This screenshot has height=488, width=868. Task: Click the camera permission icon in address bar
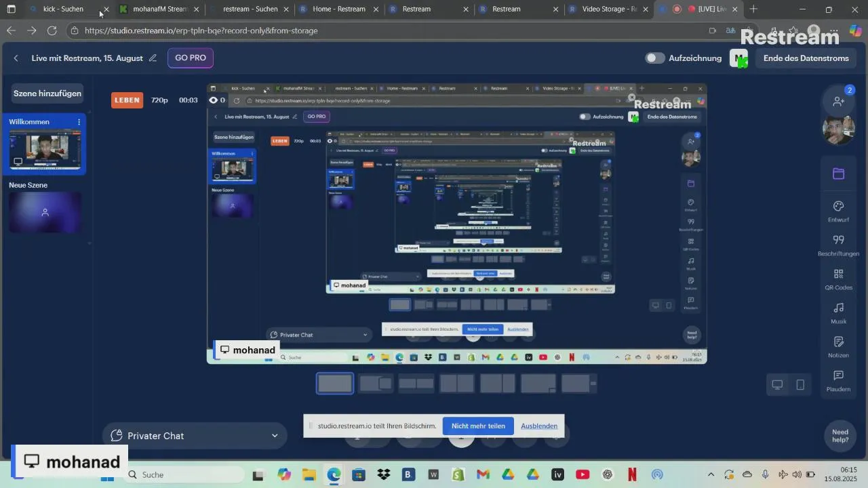tap(712, 30)
